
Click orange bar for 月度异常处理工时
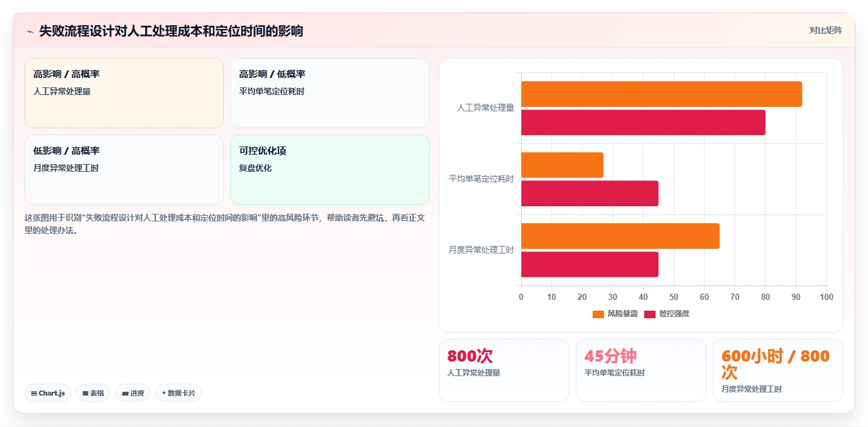620,236
